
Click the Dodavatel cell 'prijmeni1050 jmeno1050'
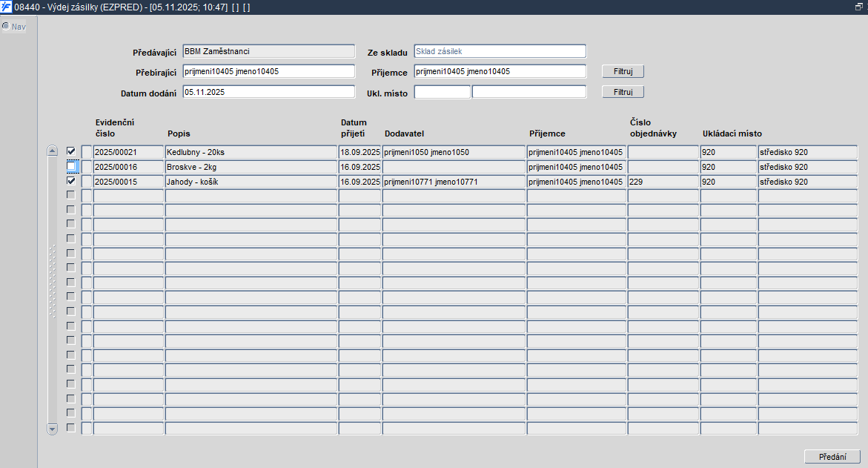click(454, 152)
